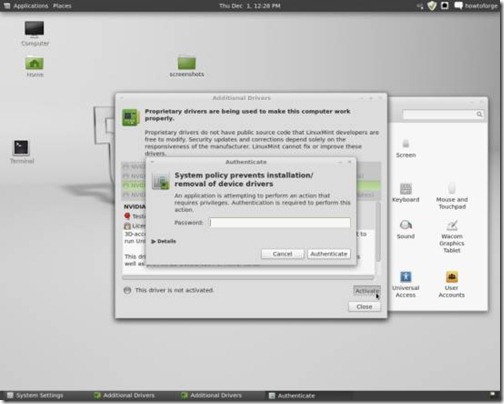The width and height of the screenshot is (504, 404).
Task: Click the square tray icon beside the shield
Action: click(445, 6)
